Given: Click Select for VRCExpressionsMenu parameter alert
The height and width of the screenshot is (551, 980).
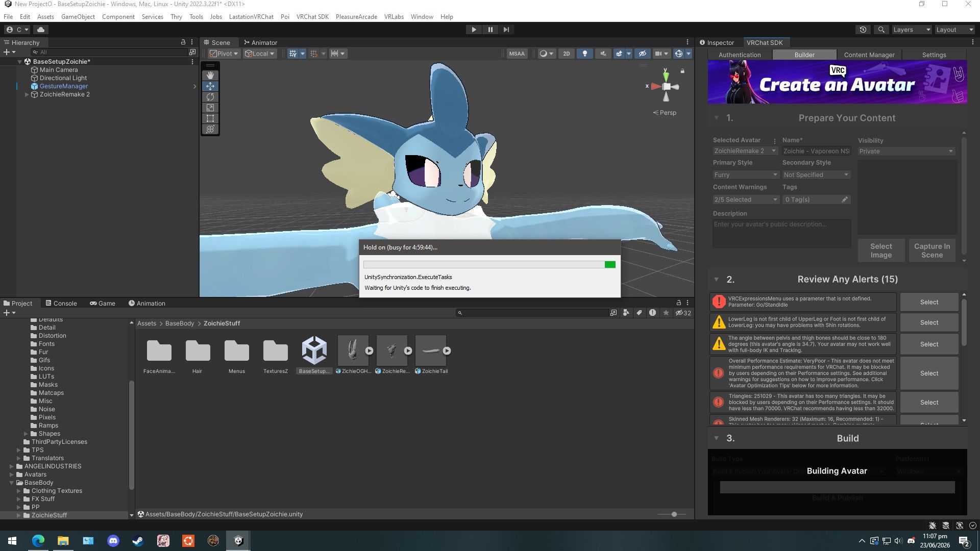Looking at the screenshot, I should coord(929,302).
